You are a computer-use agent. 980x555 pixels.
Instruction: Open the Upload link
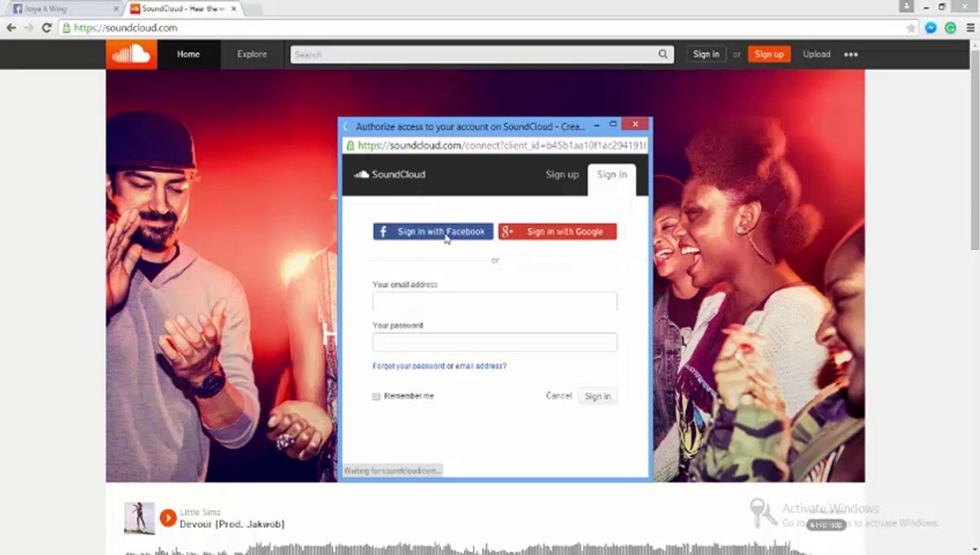[817, 55]
